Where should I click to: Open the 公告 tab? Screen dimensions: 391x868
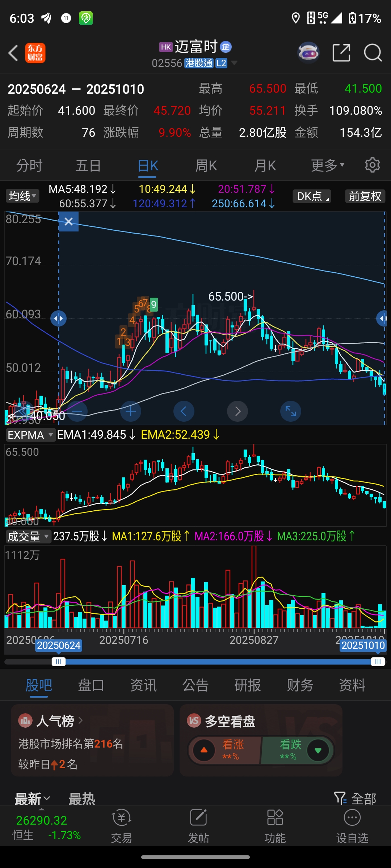point(195,685)
